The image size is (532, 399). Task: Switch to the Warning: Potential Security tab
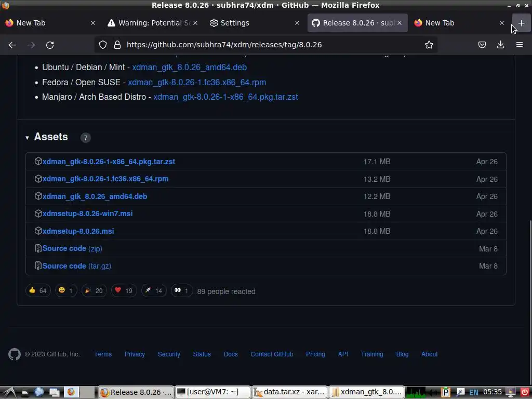tap(152, 23)
